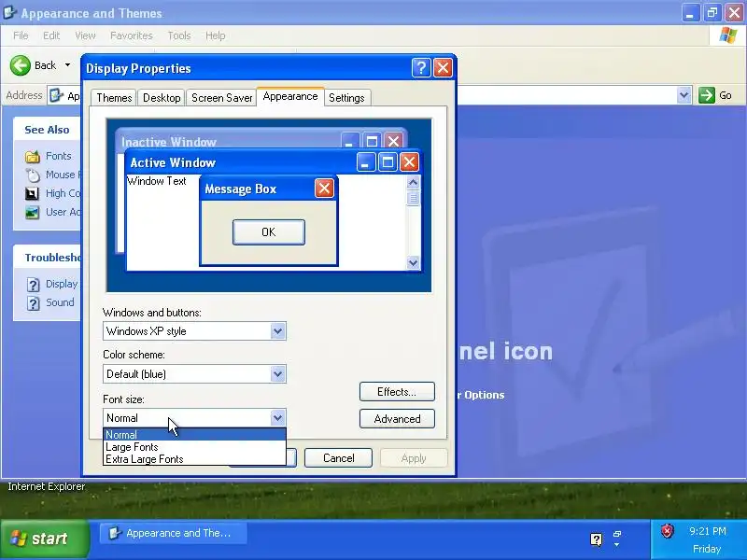Click the Effects... button
Screen dimensions: 747x560
tap(397, 392)
